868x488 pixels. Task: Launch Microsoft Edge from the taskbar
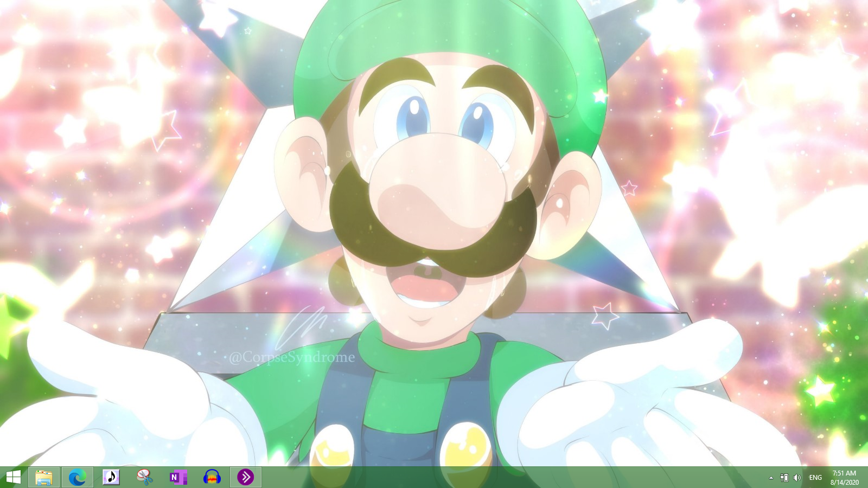coord(78,477)
